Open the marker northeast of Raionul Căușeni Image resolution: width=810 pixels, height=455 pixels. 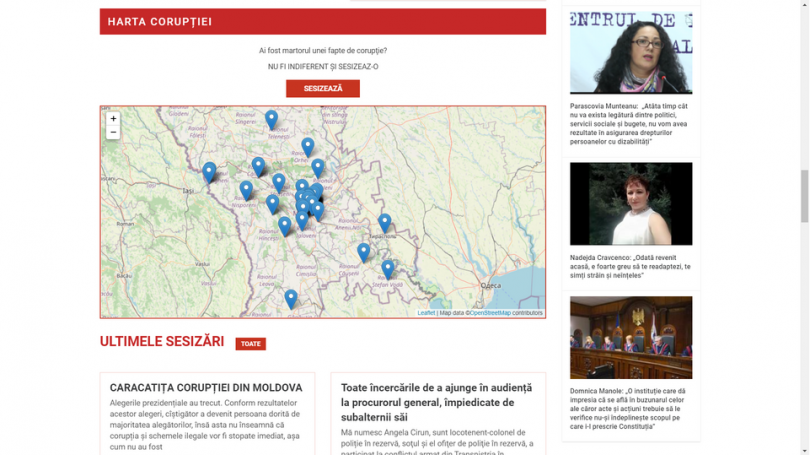(x=364, y=253)
